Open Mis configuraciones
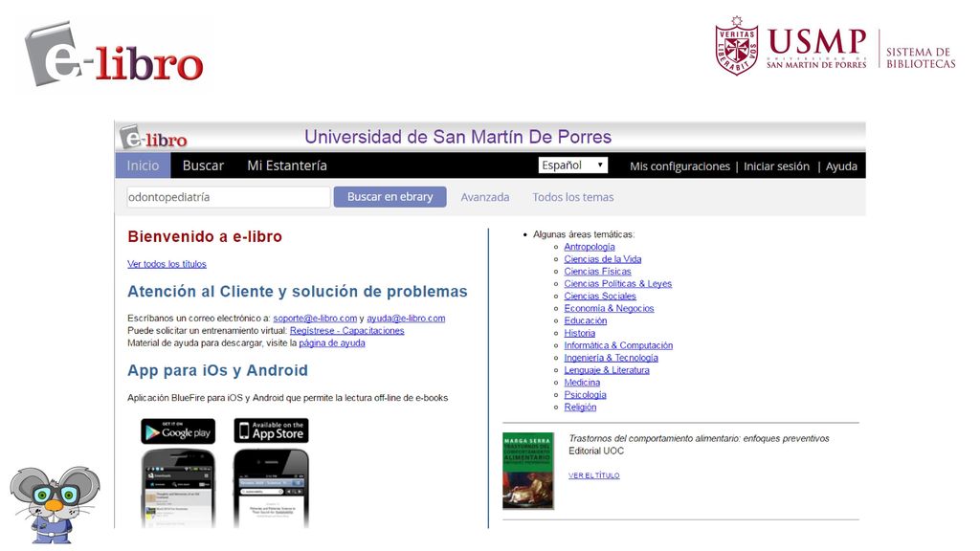 [679, 166]
